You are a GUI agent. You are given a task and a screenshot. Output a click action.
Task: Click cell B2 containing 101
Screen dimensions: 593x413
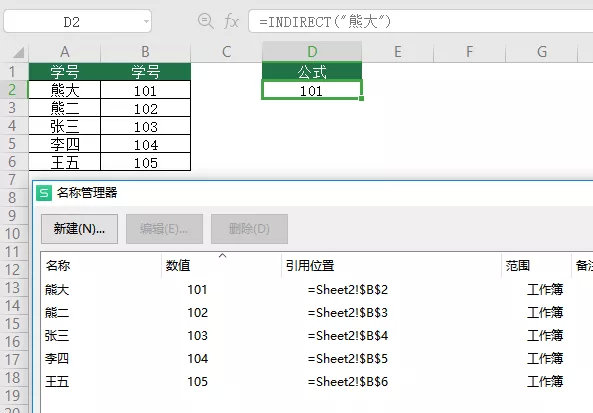[x=146, y=90]
